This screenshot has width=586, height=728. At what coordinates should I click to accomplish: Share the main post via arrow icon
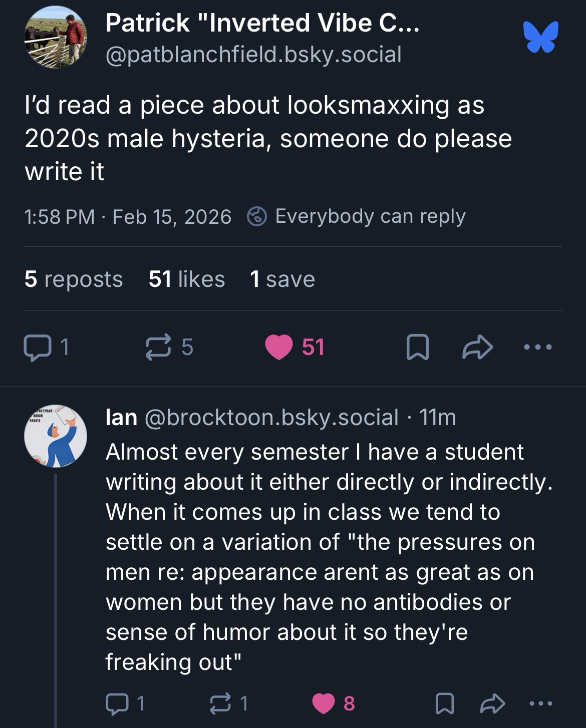[x=477, y=347]
